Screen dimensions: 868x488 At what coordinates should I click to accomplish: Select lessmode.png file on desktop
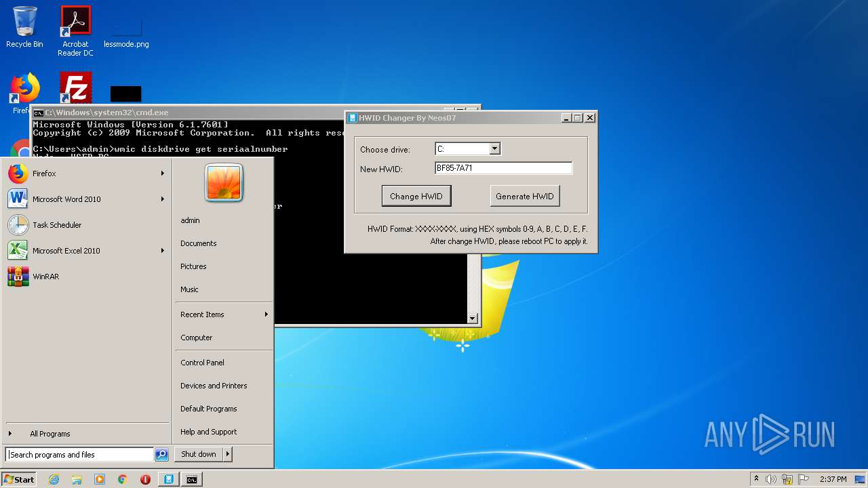click(x=126, y=31)
